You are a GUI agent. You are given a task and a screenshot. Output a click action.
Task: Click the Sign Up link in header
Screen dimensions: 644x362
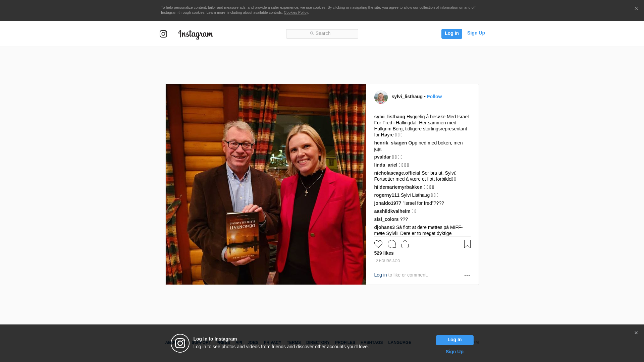pos(476,33)
